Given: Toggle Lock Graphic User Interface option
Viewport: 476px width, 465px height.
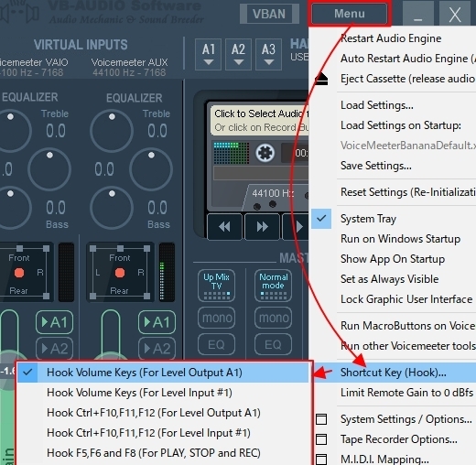Looking at the screenshot, I should click(x=406, y=299).
